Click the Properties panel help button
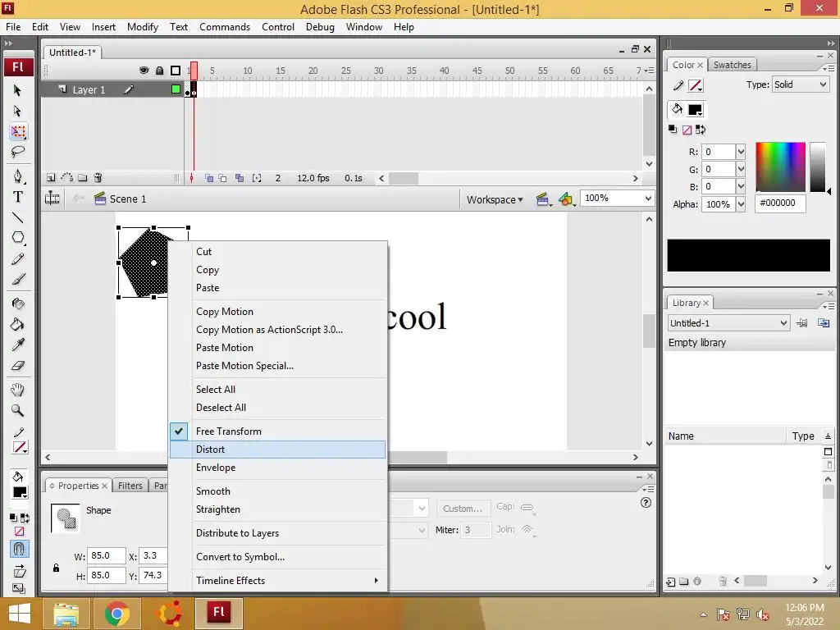Screen dimensions: 840x630 [x=646, y=503]
